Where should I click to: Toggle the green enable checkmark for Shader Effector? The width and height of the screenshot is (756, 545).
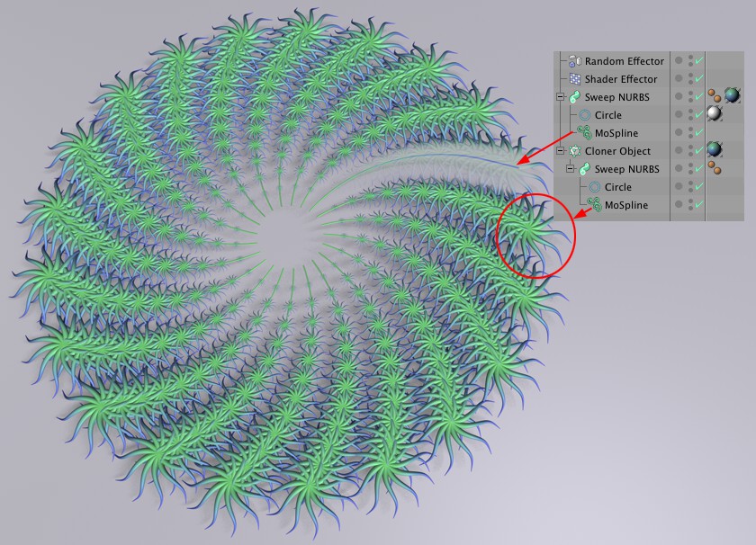click(x=699, y=78)
